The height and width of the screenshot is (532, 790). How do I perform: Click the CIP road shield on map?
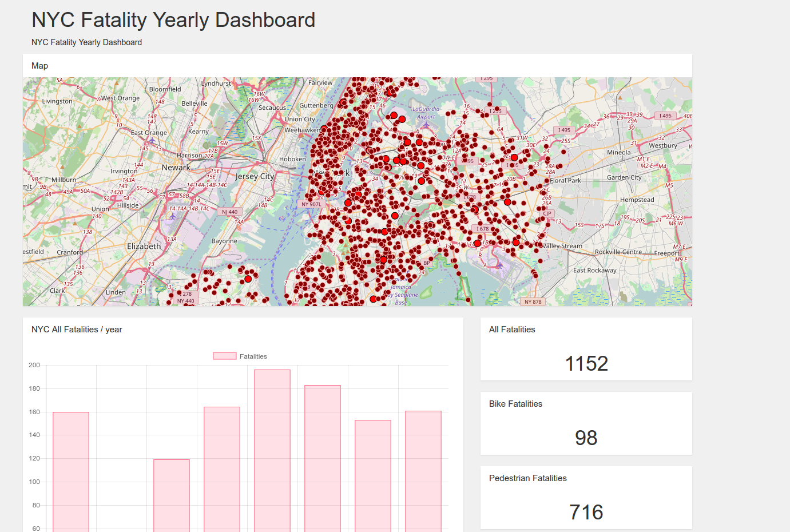pos(547,213)
